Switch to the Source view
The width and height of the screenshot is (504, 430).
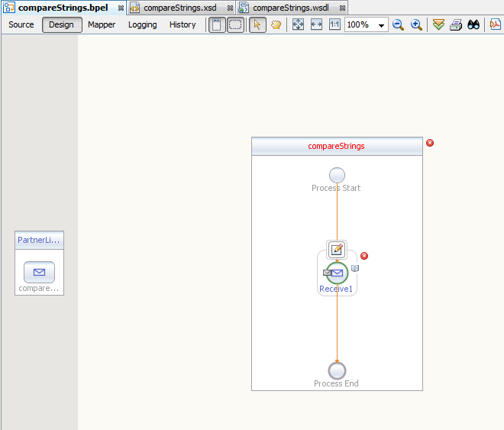pyautogui.click(x=21, y=24)
